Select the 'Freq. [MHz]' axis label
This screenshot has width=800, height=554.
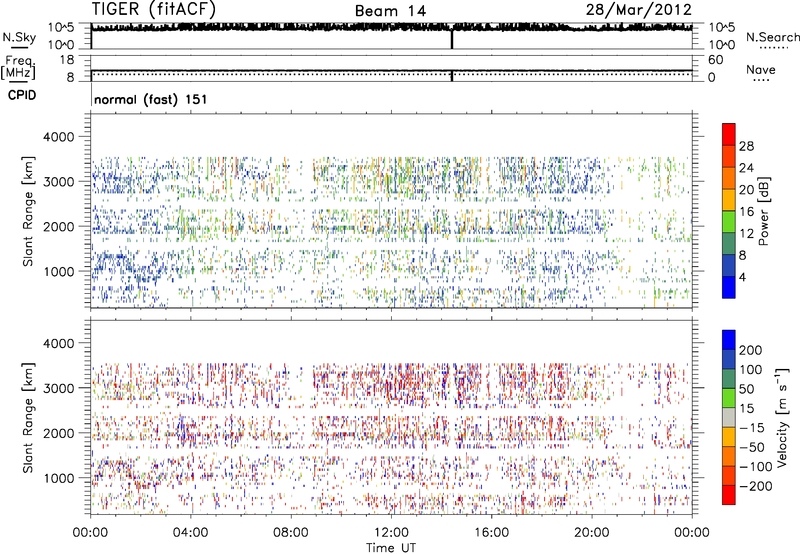point(18,67)
